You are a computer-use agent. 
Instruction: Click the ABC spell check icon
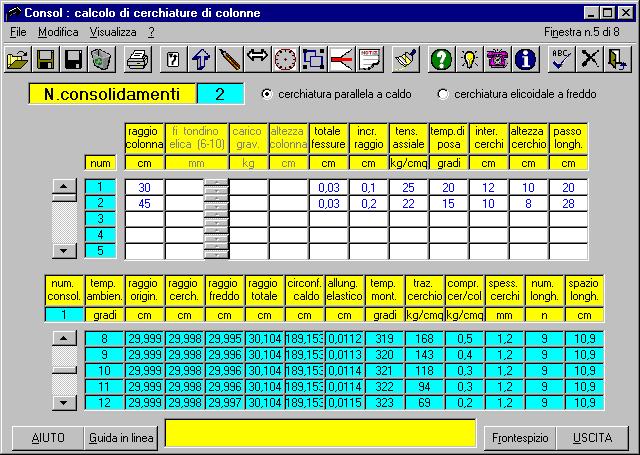[563, 60]
